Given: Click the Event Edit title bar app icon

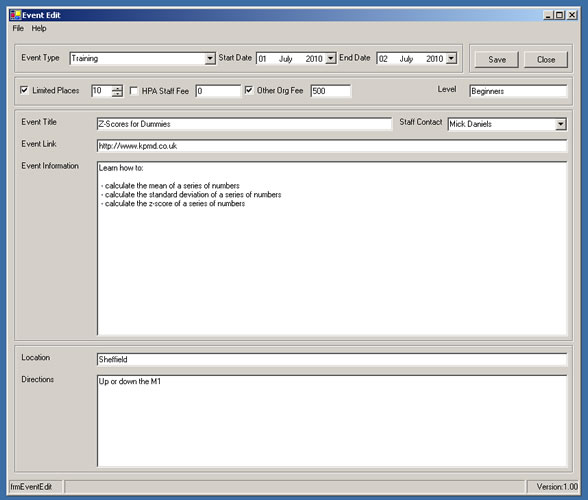Looking at the screenshot, I should tap(15, 15).
